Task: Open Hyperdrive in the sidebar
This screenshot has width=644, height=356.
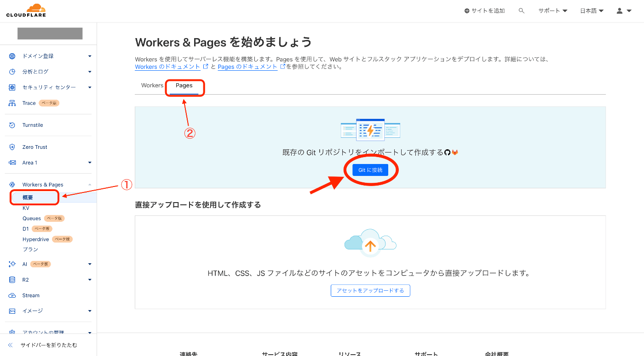Action: 36,239
